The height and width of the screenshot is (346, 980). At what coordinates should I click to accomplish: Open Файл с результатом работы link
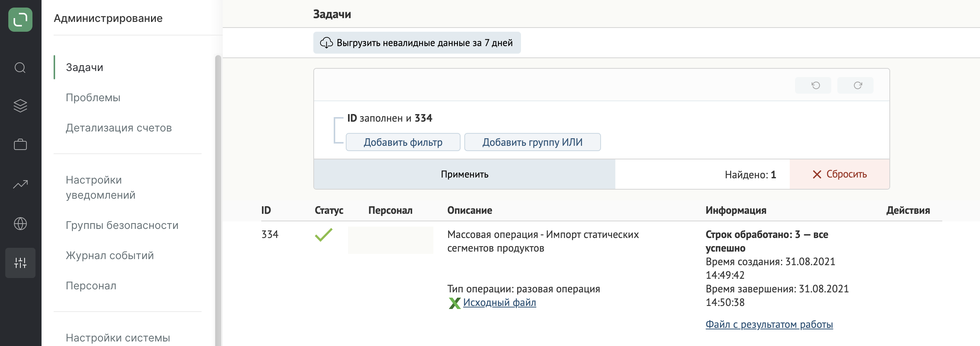coord(769,324)
